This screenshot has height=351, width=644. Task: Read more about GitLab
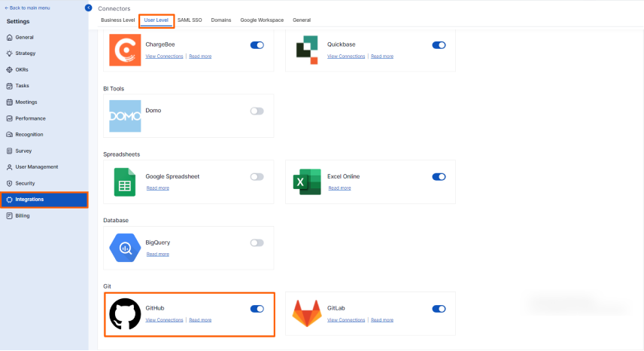coord(382,320)
